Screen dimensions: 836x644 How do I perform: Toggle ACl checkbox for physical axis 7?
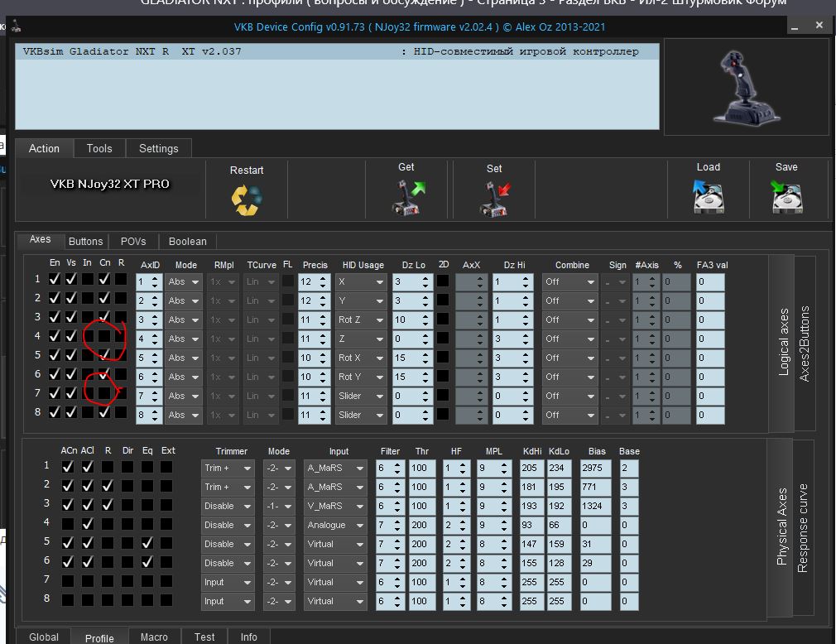[x=88, y=581]
